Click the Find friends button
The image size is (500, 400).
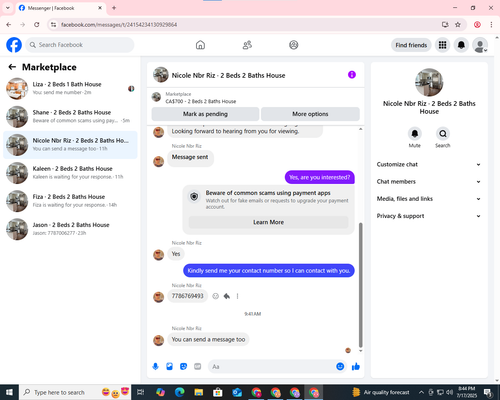click(x=411, y=45)
